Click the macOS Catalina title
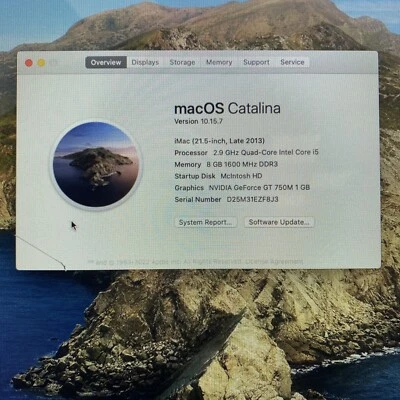Viewport: 400px width, 400px height. pyautogui.click(x=227, y=109)
